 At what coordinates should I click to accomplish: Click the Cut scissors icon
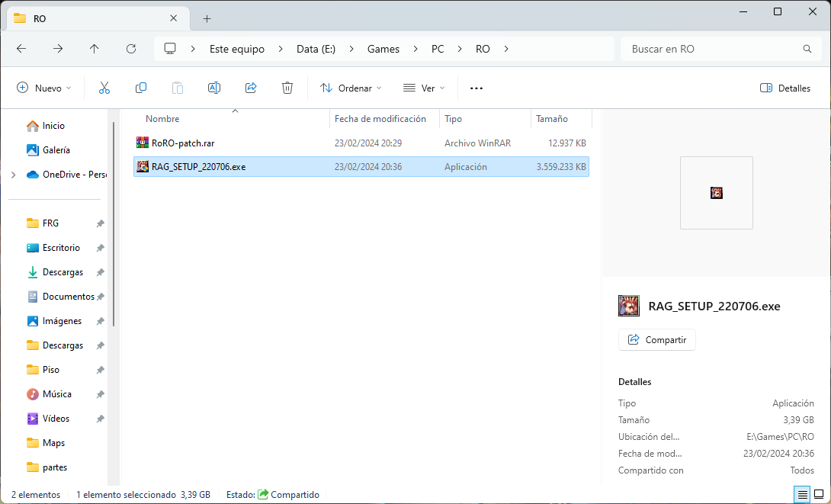pyautogui.click(x=104, y=88)
